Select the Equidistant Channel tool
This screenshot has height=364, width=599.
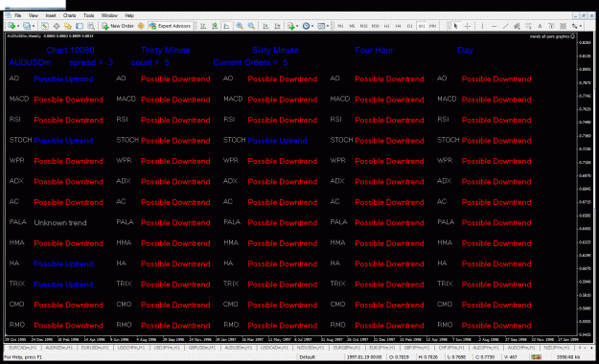pyautogui.click(x=517, y=26)
